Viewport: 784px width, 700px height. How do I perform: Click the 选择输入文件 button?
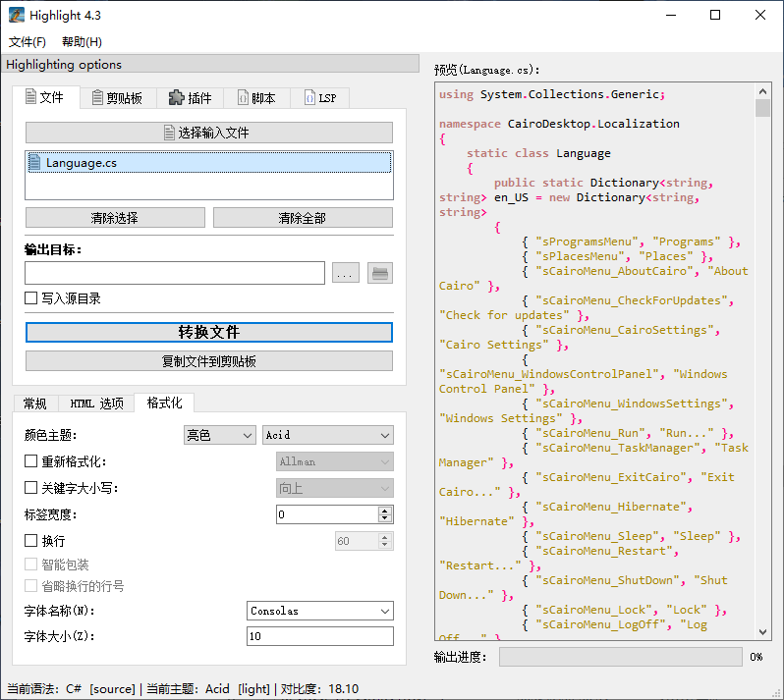(x=209, y=133)
